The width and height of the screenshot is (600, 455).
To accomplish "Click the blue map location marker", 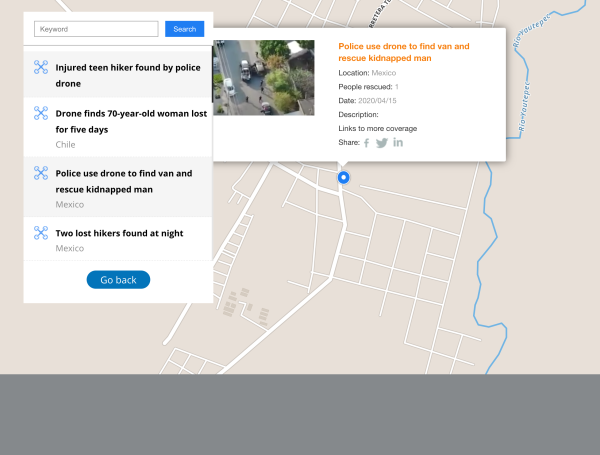I will (343, 177).
